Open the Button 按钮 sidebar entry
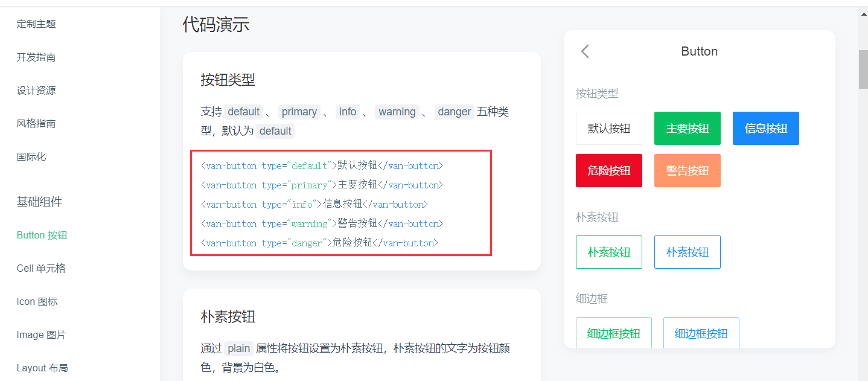The image size is (868, 381). pos(40,235)
